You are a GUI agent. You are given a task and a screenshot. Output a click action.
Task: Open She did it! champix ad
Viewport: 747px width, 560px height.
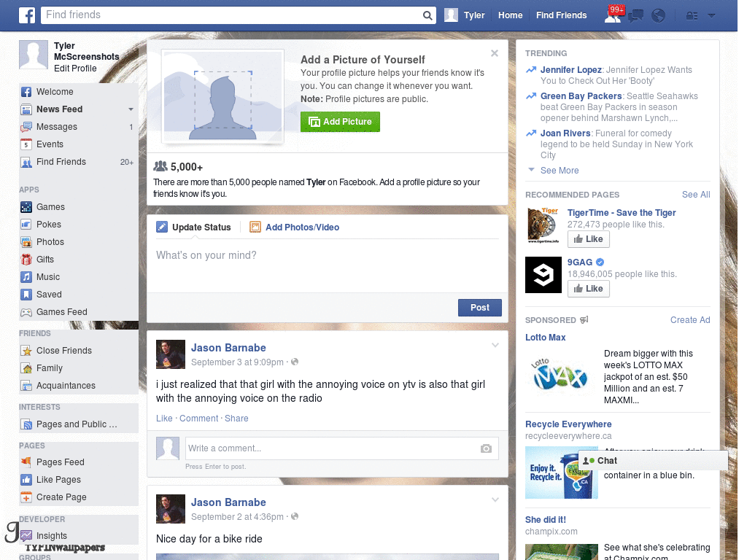[546, 520]
